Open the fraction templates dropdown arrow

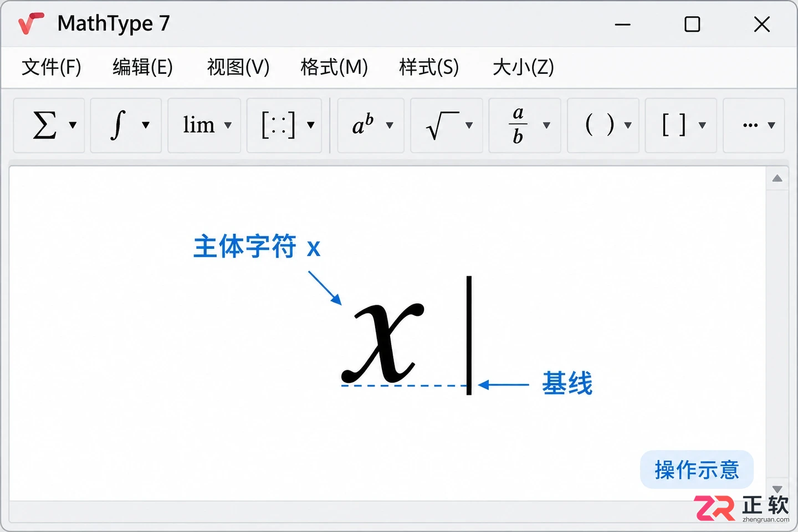(x=546, y=125)
